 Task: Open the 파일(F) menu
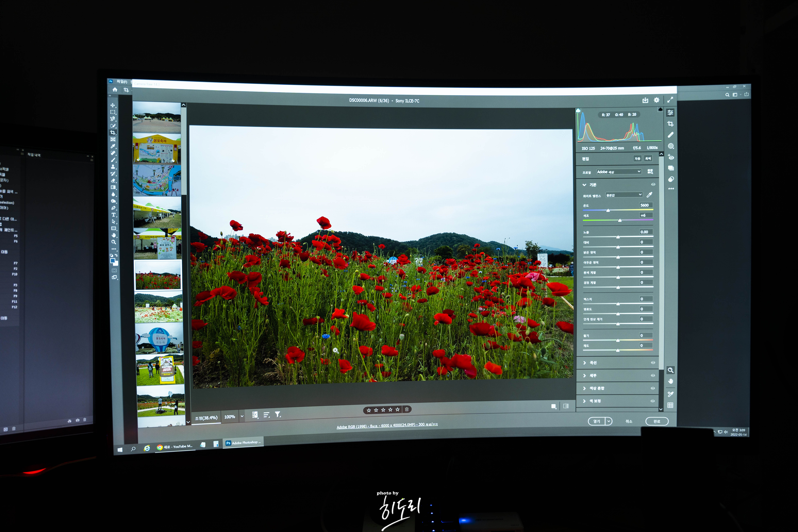[122, 82]
